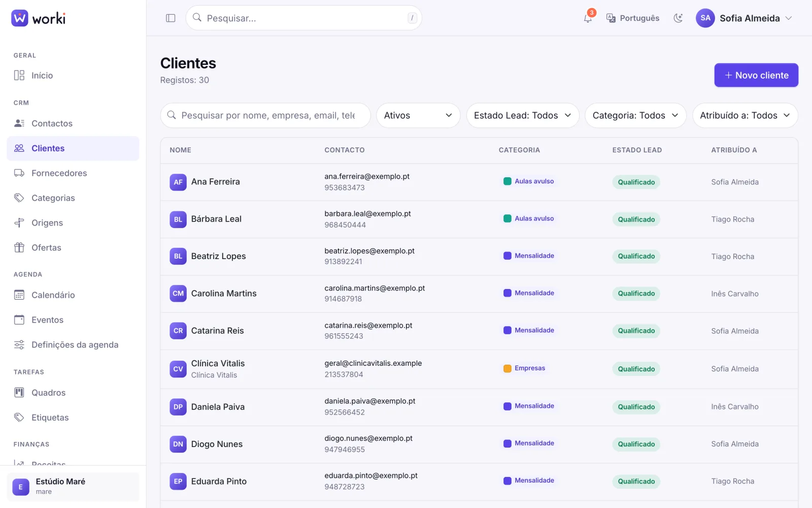Open the notifications bell
Viewport: 812px width, 508px height.
tap(588, 18)
